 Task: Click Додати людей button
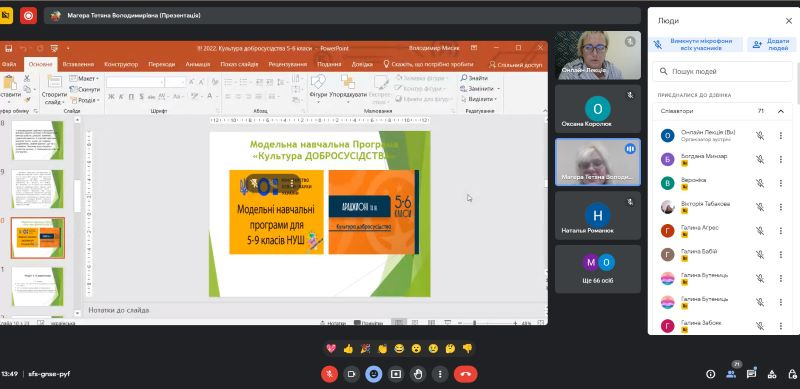772,44
